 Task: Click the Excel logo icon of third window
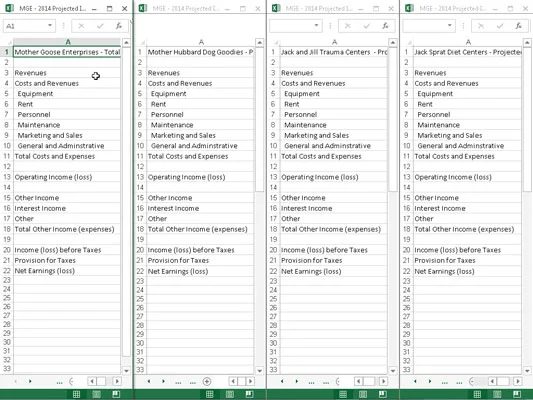276,8
